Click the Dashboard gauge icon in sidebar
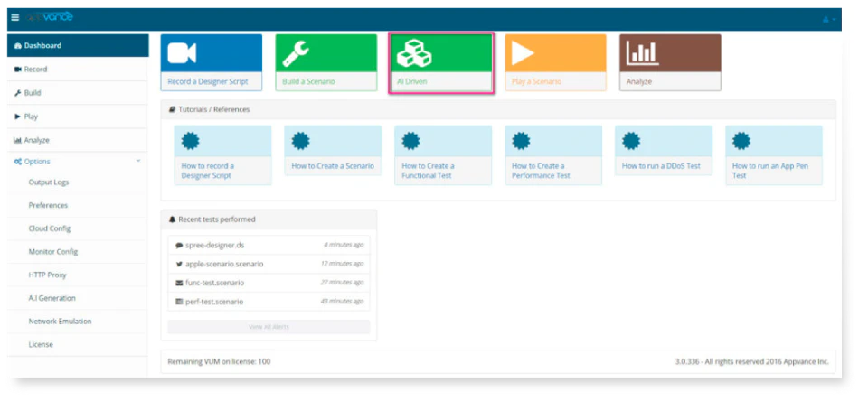This screenshot has height=401, width=868. (17, 46)
